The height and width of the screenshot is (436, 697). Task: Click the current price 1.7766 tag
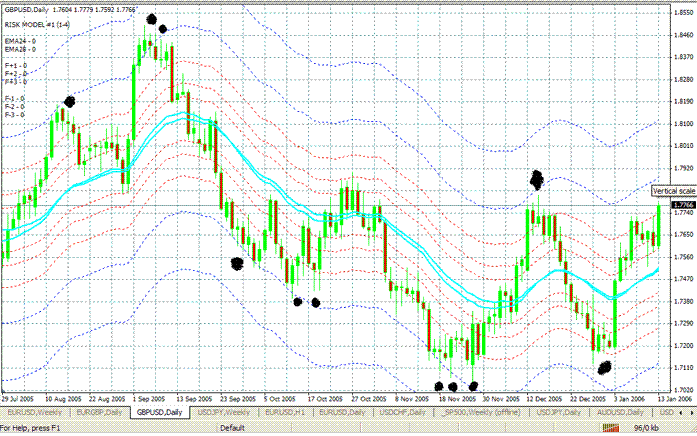[x=683, y=205]
